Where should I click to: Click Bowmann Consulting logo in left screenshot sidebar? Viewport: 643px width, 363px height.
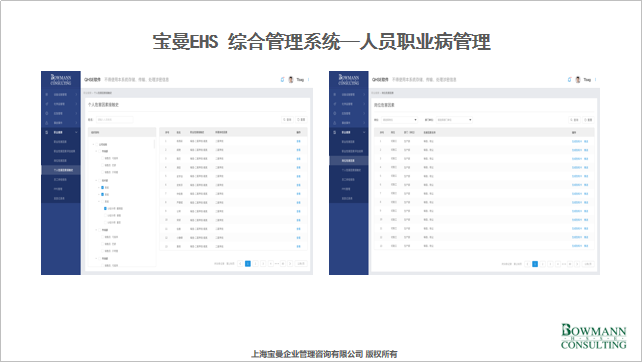pos(61,80)
